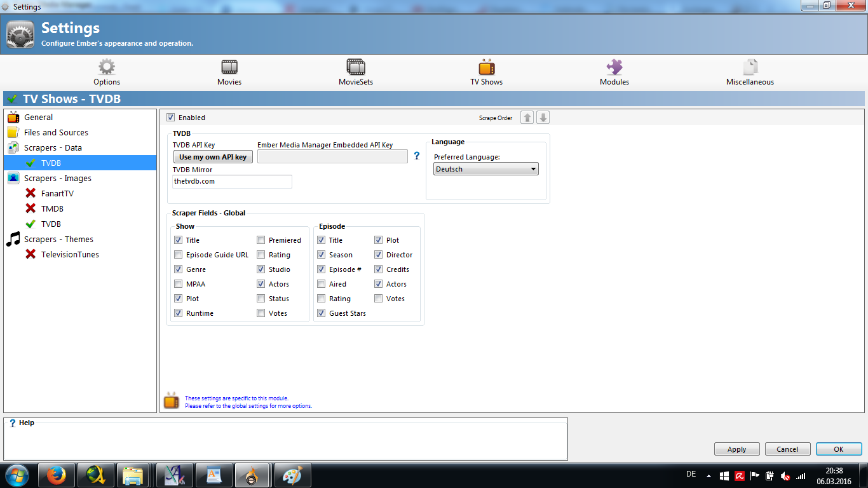The height and width of the screenshot is (488, 868).
Task: Enable the MPAA checkbox
Action: [x=179, y=284]
